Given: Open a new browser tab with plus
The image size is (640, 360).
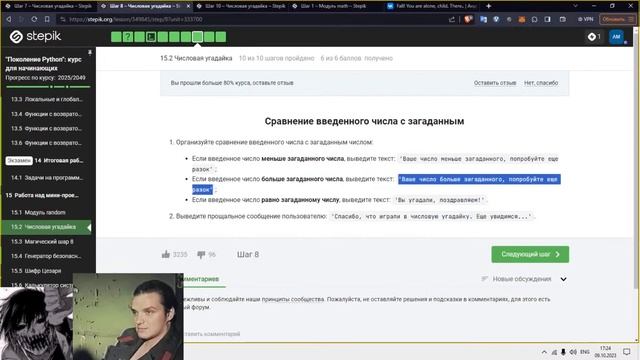Looking at the screenshot, I should (488, 6).
